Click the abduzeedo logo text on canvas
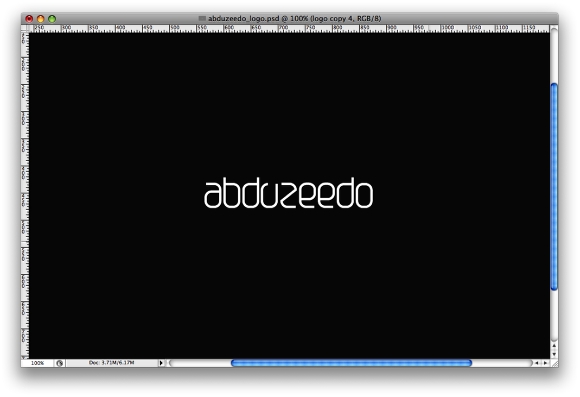Viewport: 580px width, 397px height. click(x=289, y=193)
